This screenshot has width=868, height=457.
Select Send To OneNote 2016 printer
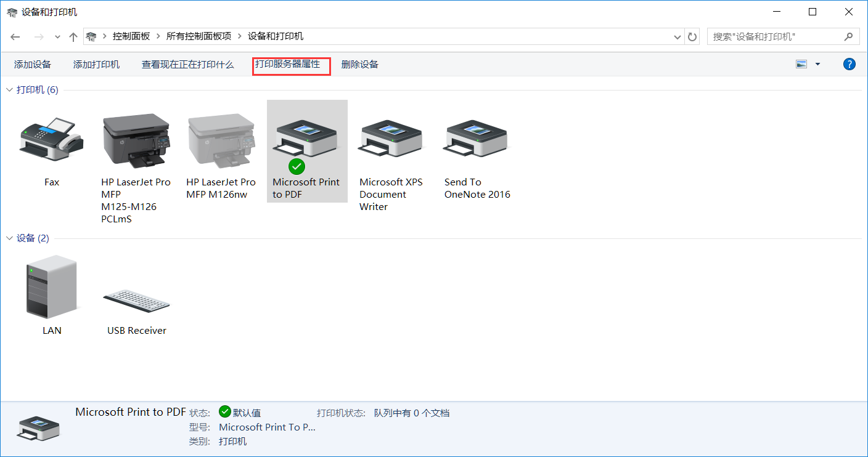click(477, 139)
